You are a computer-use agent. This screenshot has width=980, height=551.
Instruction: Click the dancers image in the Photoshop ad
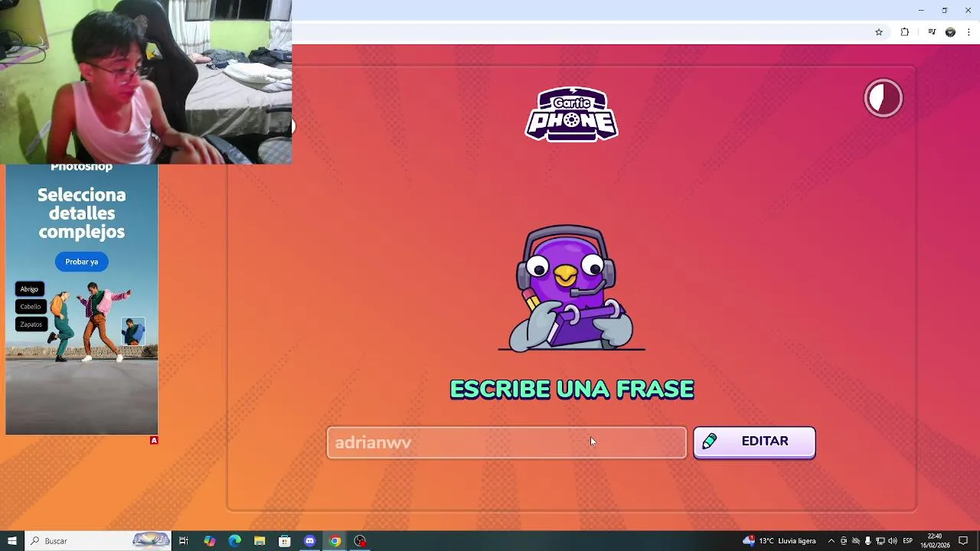(92, 321)
